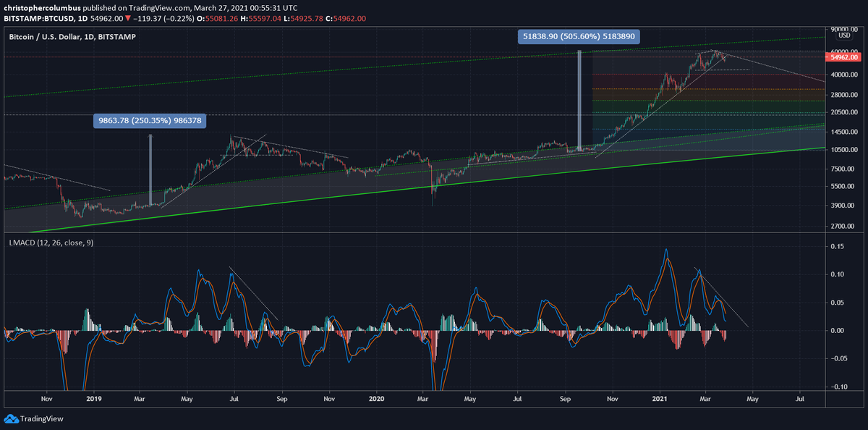Viewport: 868px width, 430px height.
Task: Click the 0.00 LMACD axis value
Action: tap(838, 331)
